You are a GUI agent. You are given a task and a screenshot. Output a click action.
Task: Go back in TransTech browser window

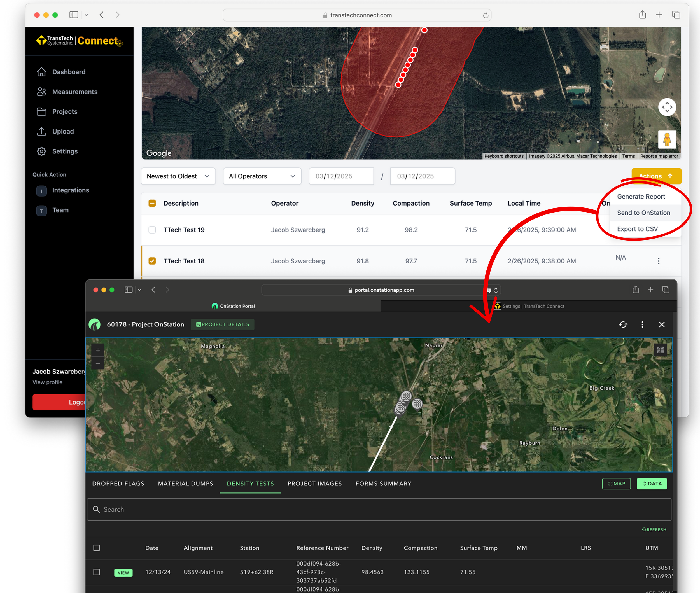102,15
